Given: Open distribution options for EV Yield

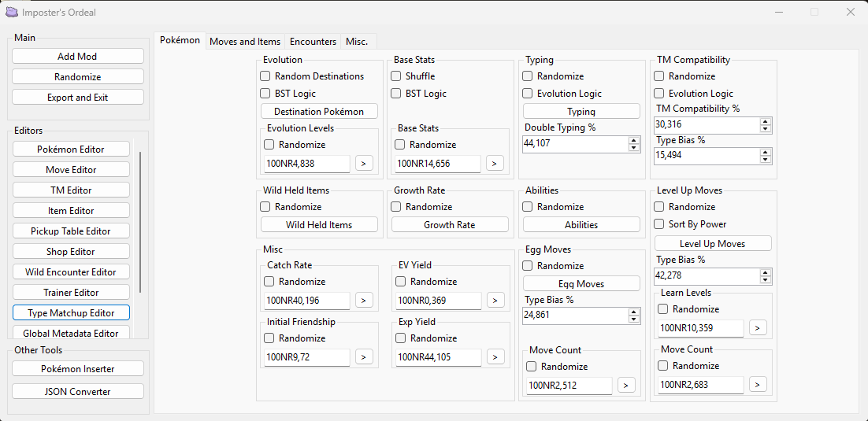Looking at the screenshot, I should (x=495, y=301).
